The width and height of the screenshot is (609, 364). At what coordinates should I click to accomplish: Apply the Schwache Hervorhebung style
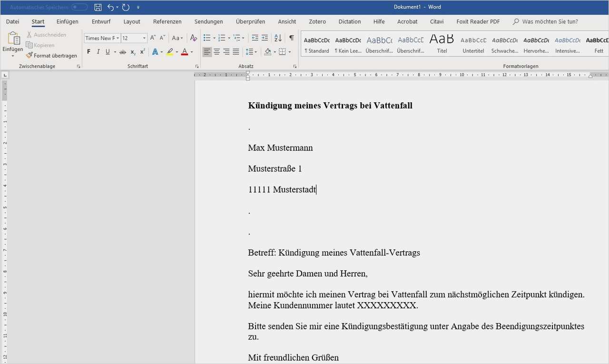coord(505,44)
